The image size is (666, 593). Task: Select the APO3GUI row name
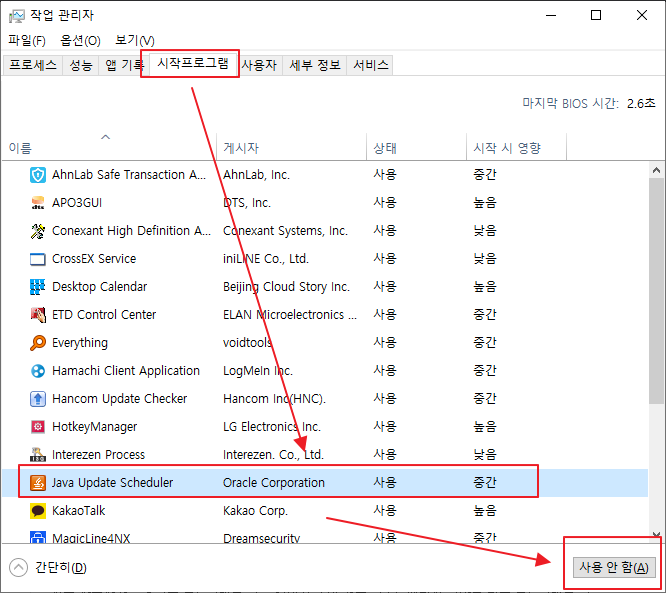77,203
